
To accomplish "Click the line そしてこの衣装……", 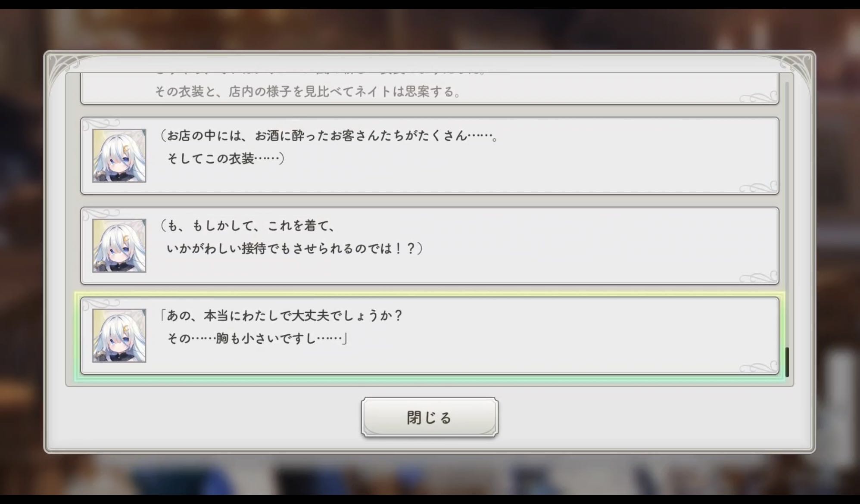I will 225,159.
